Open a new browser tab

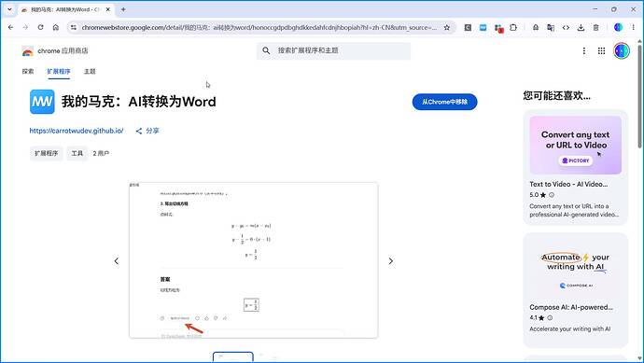[x=123, y=9]
